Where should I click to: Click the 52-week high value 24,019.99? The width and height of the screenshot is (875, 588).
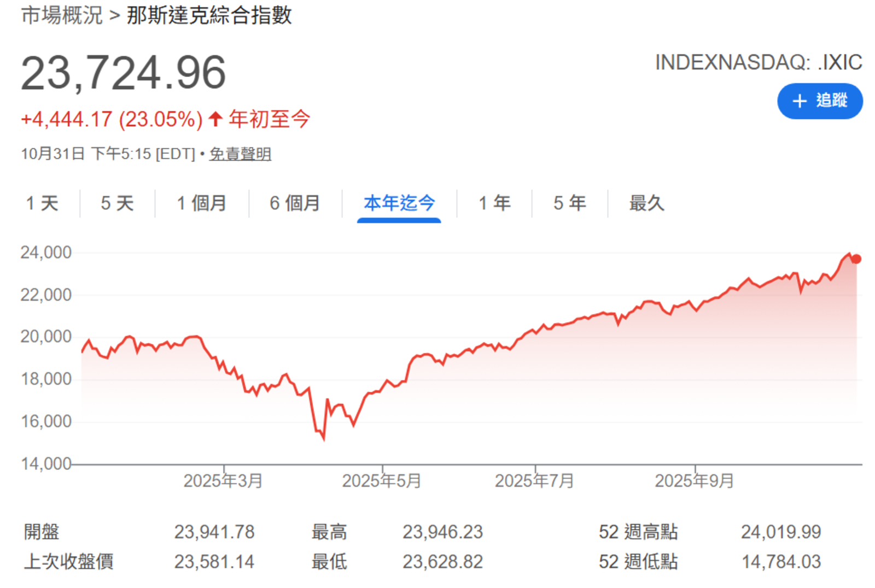coord(781,532)
